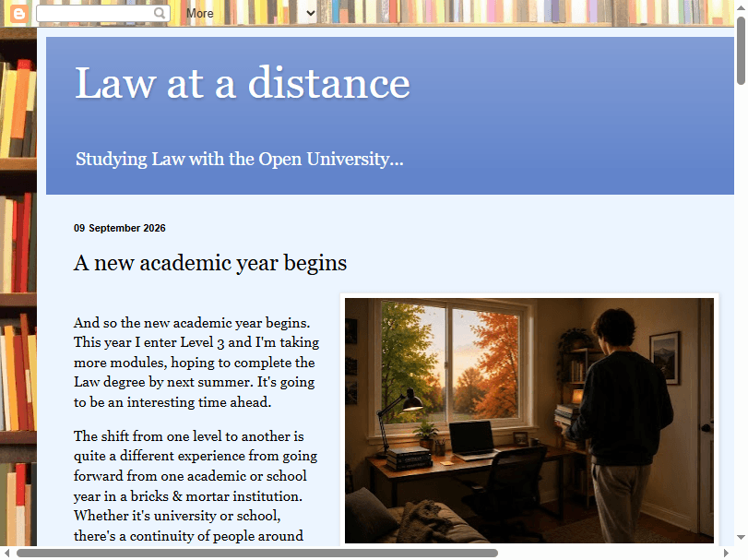Open the 'Law at a distance' blog title

tap(243, 83)
